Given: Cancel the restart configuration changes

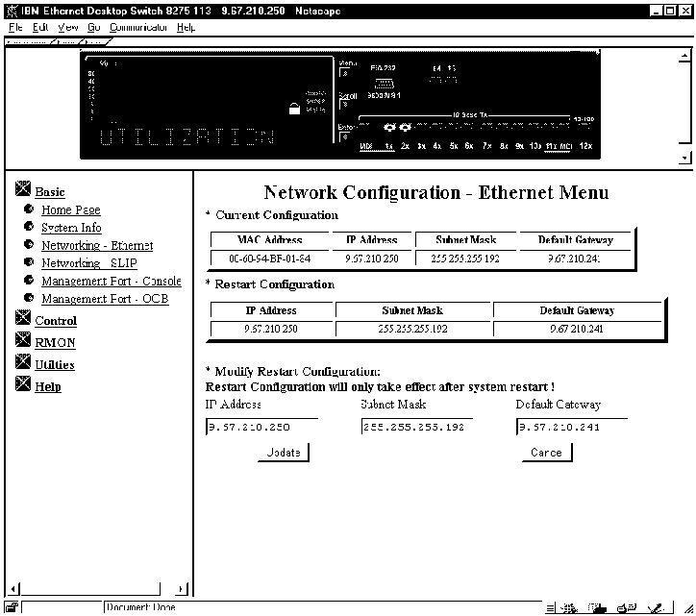Looking at the screenshot, I should pyautogui.click(x=546, y=453).
